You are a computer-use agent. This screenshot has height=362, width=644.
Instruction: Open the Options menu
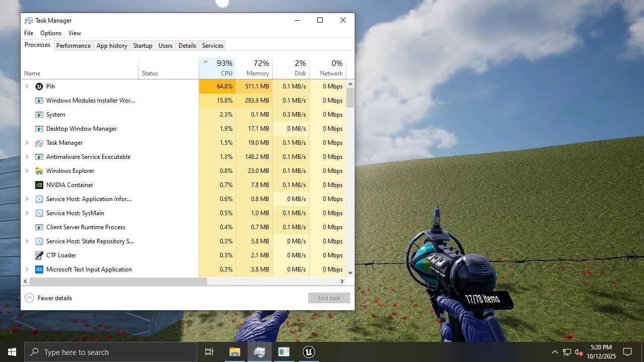pyautogui.click(x=51, y=33)
